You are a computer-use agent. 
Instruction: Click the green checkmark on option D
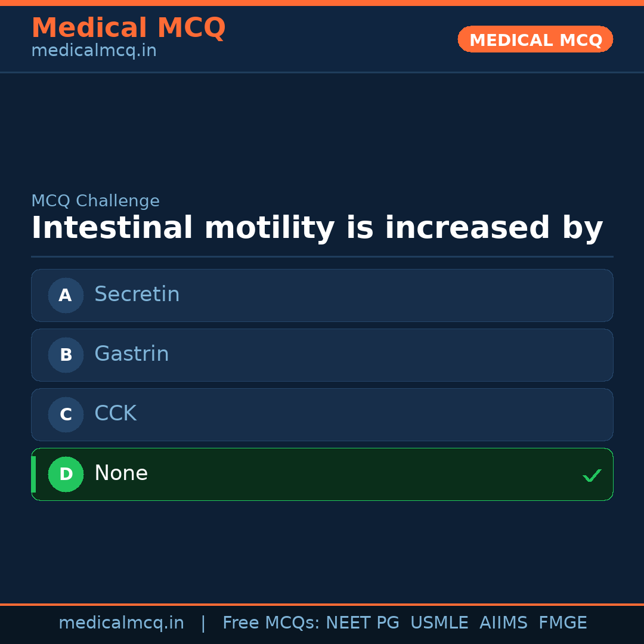(592, 475)
